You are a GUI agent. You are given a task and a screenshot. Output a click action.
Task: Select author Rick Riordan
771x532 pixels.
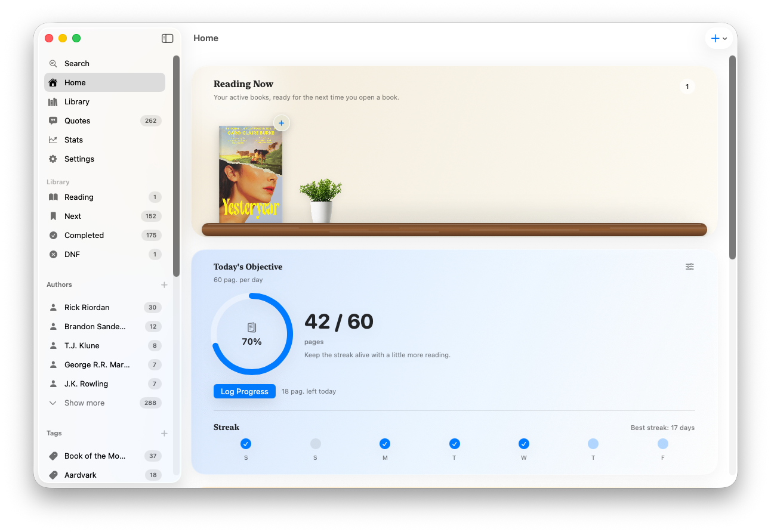click(x=104, y=308)
